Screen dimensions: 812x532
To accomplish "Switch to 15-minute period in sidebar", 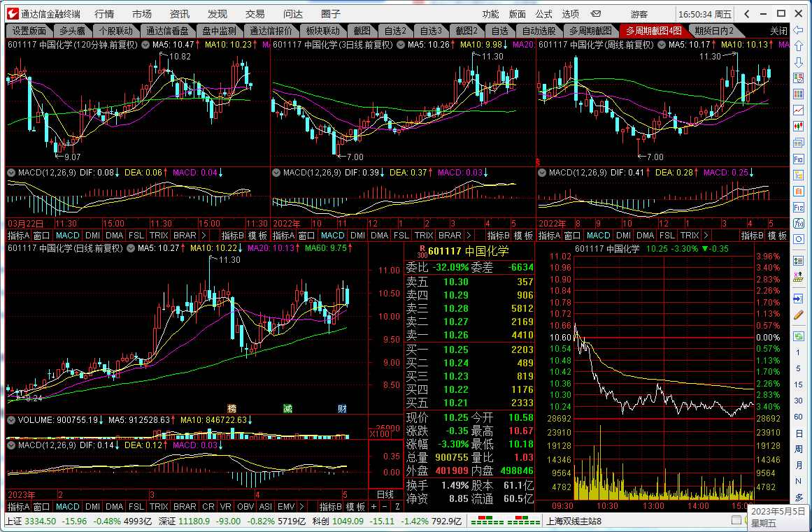I will 798,384.
